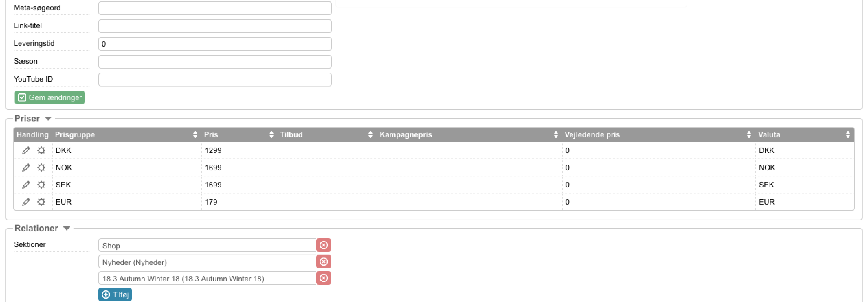This screenshot has height=302, width=868.
Task: Open gear options for EUR row
Action: pos(41,202)
